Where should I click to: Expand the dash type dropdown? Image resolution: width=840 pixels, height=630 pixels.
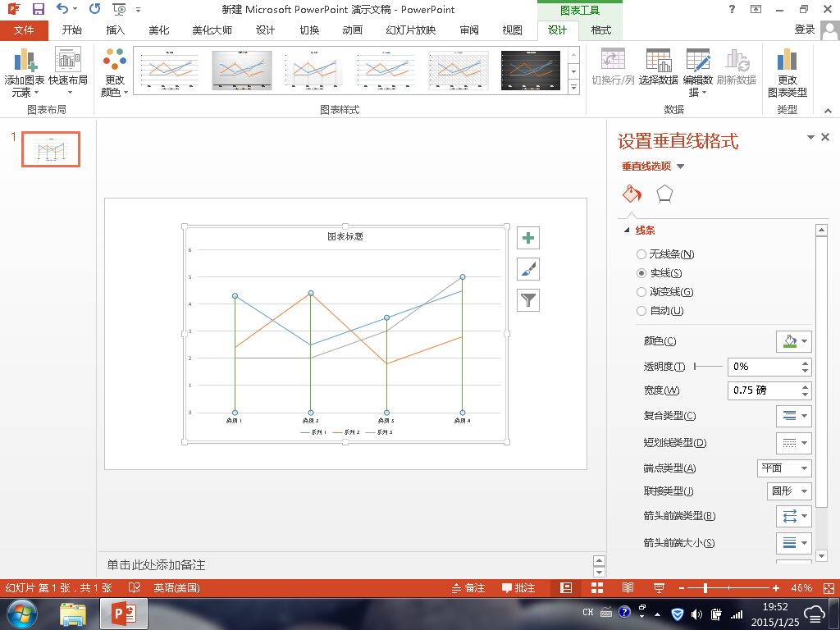coord(794,443)
